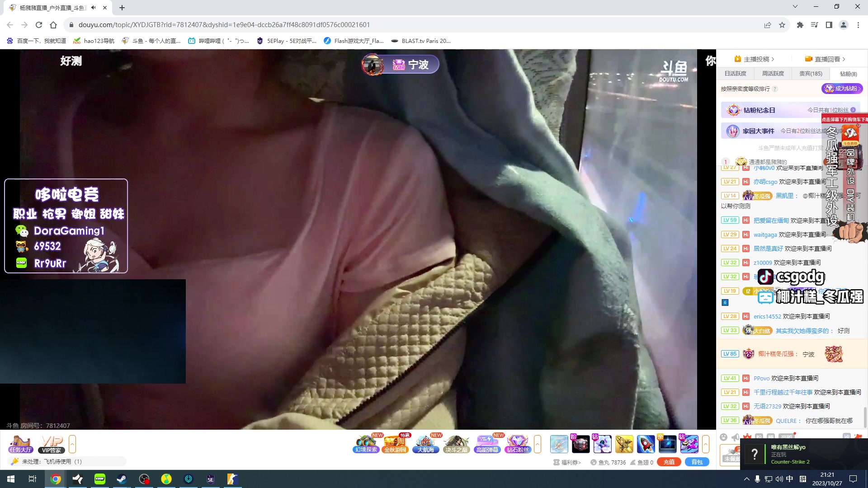This screenshot has width=868, height=488.
Task: Open the Chrome three-dot menu
Action: tap(858, 25)
